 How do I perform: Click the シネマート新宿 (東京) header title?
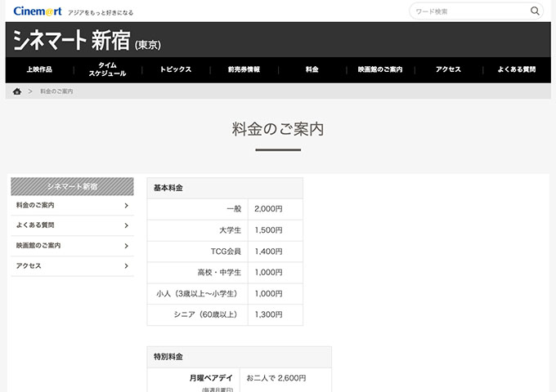pyautogui.click(x=87, y=40)
